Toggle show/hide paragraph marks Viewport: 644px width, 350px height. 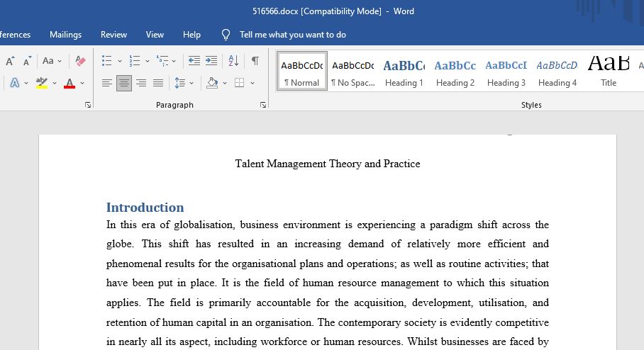(255, 61)
